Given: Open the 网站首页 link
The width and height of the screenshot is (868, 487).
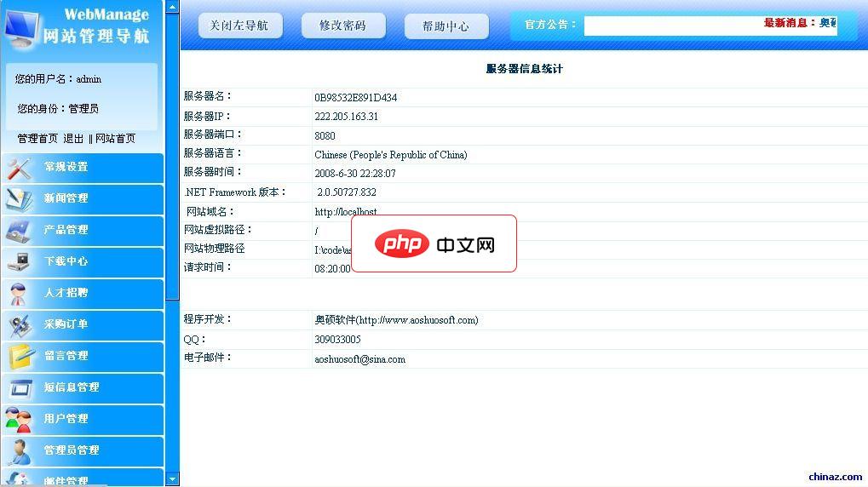Looking at the screenshot, I should (115, 138).
